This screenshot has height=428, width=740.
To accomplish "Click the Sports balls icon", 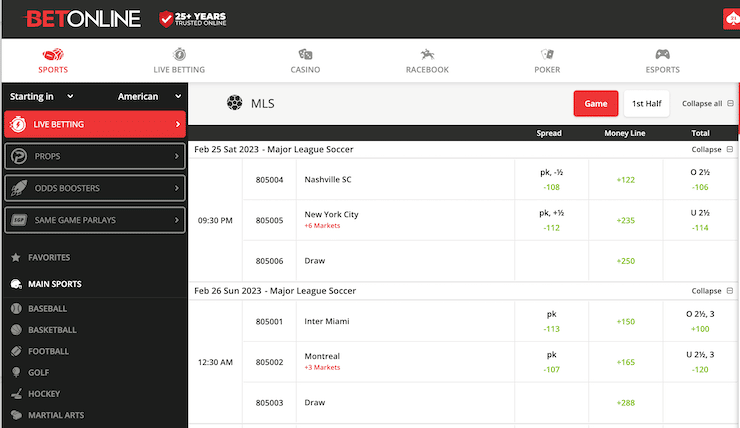I will tap(53, 54).
